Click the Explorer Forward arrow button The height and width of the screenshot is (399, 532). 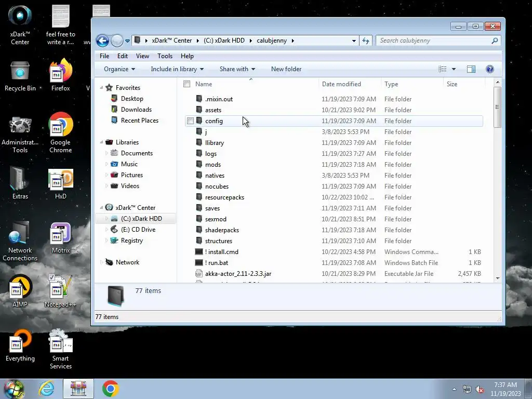click(x=117, y=41)
